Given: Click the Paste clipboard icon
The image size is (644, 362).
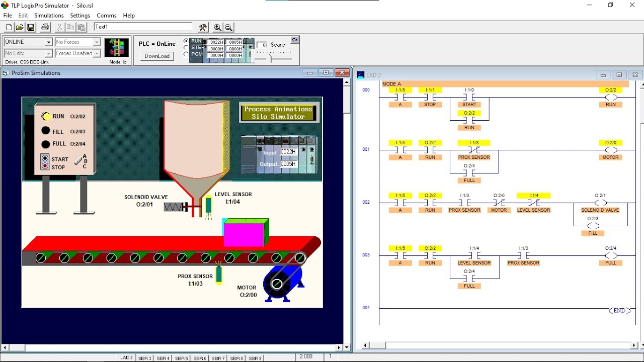Looking at the screenshot, I should click(x=82, y=28).
